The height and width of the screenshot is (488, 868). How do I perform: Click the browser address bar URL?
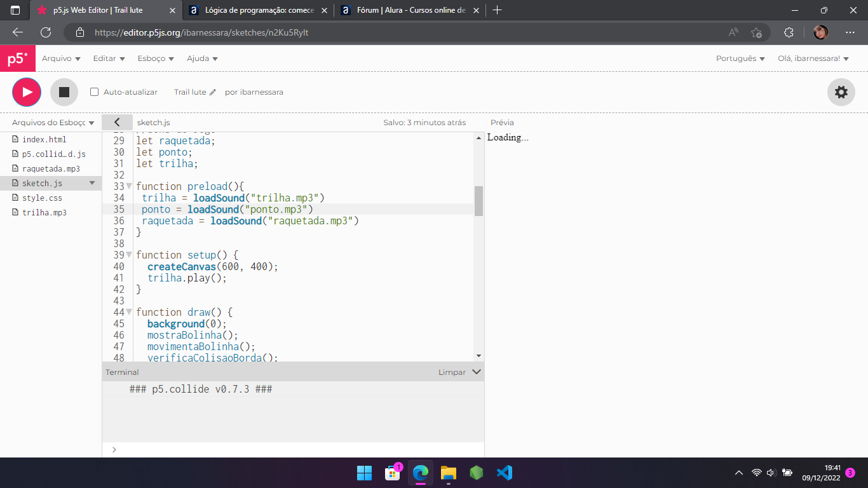(x=201, y=32)
